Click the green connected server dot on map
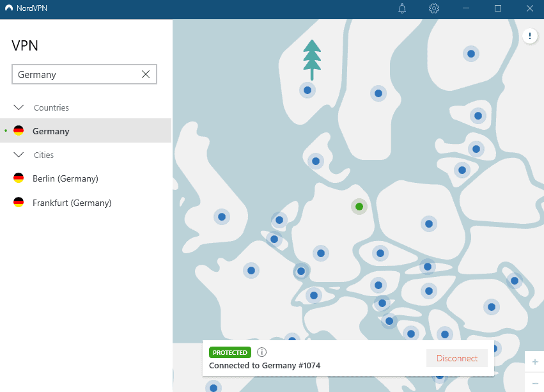The image size is (544, 392). (359, 207)
